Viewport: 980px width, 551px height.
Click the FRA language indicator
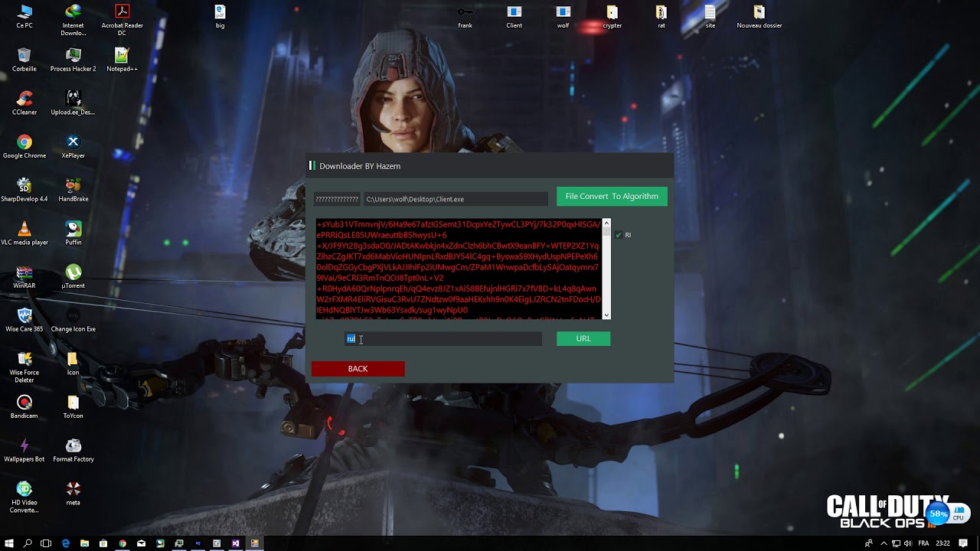(923, 543)
